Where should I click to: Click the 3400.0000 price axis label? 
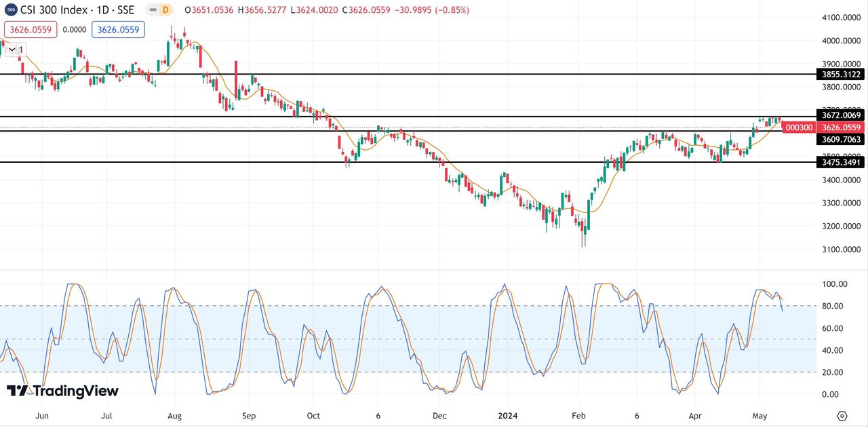point(842,180)
